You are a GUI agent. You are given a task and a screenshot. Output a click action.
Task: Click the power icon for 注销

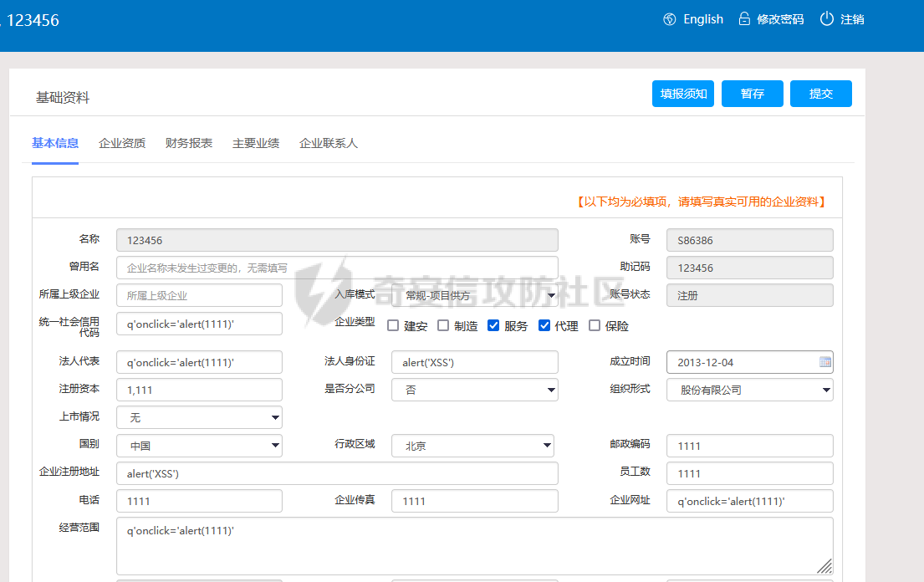(x=827, y=19)
